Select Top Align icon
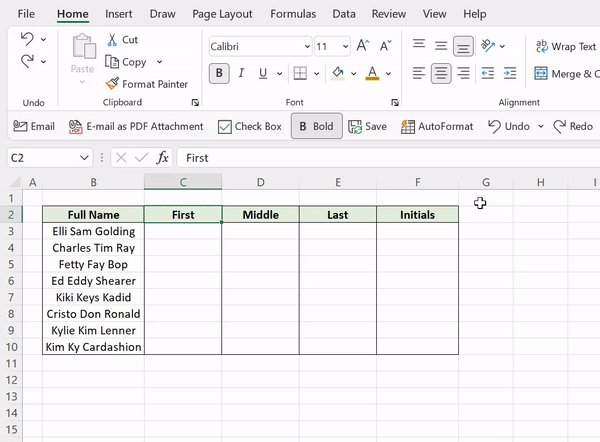Image resolution: width=600 pixels, height=442 pixels. (x=419, y=46)
